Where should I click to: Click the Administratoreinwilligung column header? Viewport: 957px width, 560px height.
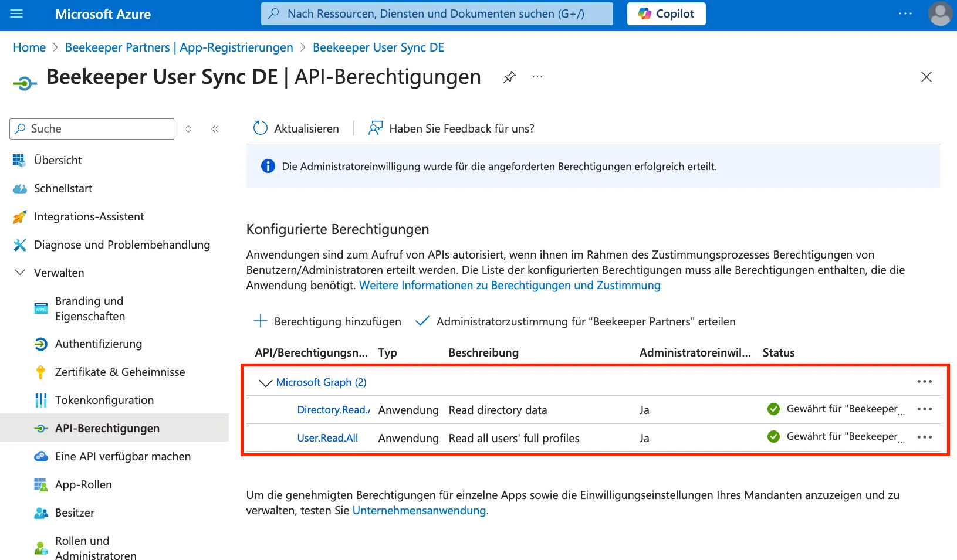pyautogui.click(x=695, y=352)
